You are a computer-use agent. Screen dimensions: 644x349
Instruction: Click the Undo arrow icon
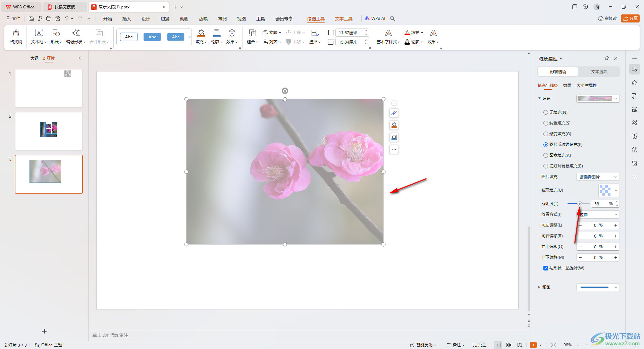click(x=67, y=19)
